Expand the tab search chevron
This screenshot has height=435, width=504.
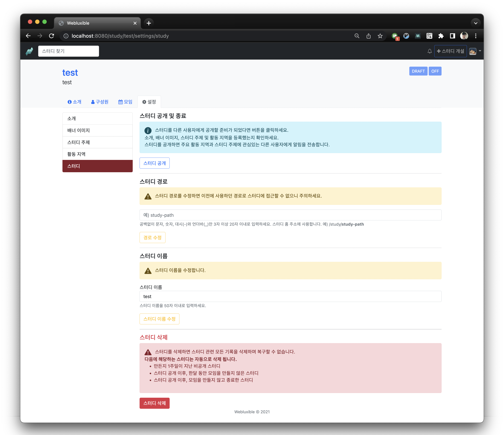(476, 23)
